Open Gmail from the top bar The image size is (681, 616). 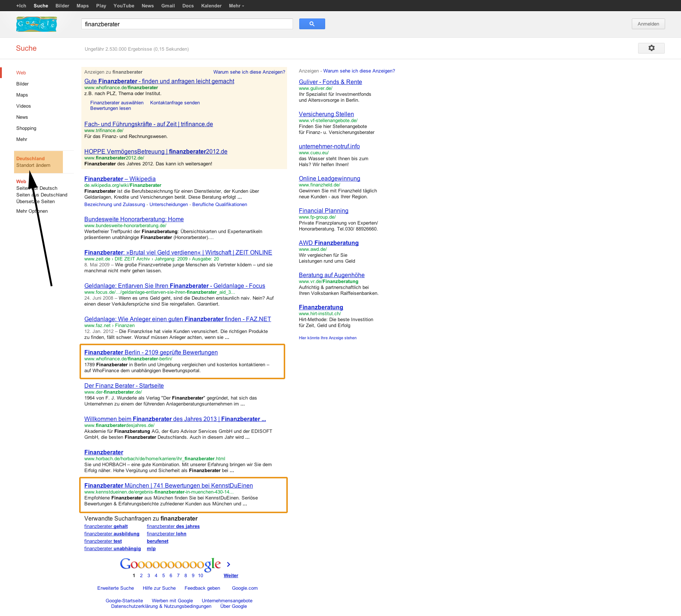[x=168, y=6]
